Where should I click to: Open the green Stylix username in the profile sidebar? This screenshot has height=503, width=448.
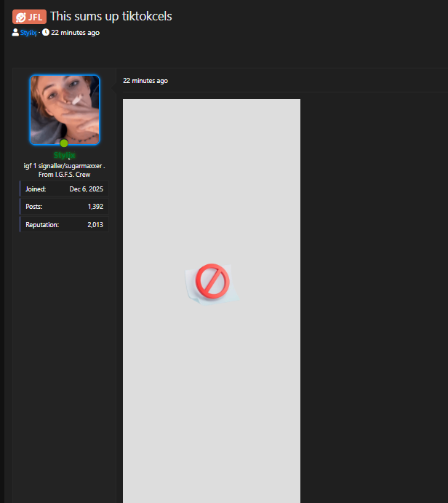click(x=65, y=155)
